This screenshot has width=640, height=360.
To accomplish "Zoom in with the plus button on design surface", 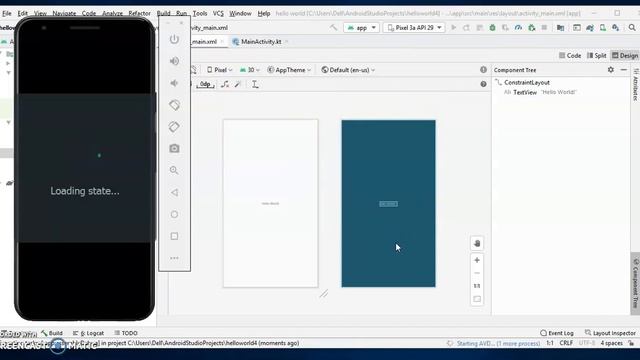I will point(477,260).
